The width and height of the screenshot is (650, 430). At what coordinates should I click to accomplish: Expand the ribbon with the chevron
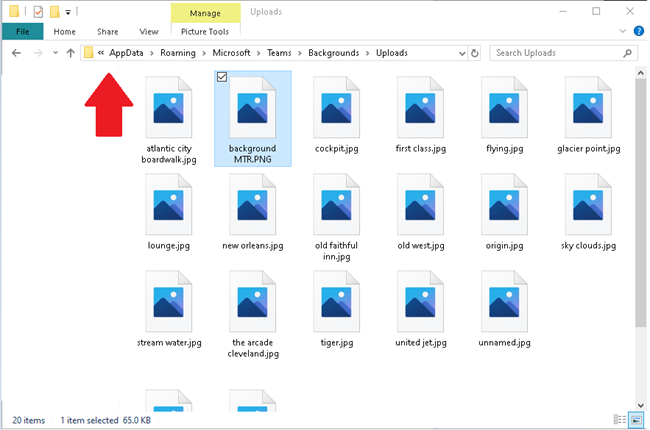pos(620,32)
